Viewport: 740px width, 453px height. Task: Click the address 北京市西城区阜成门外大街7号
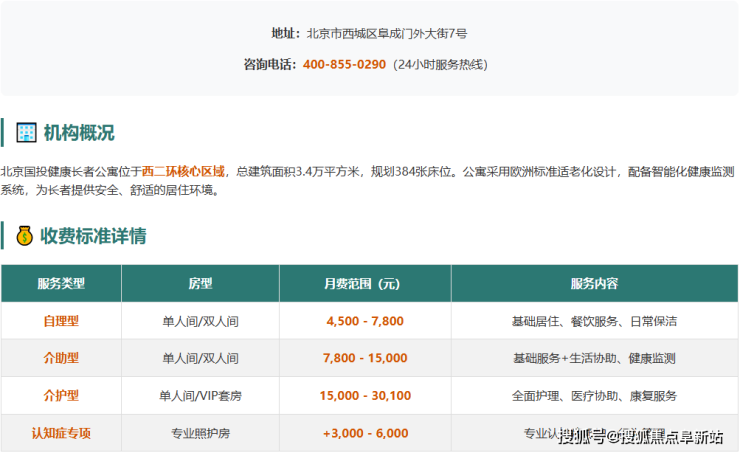pos(387,33)
